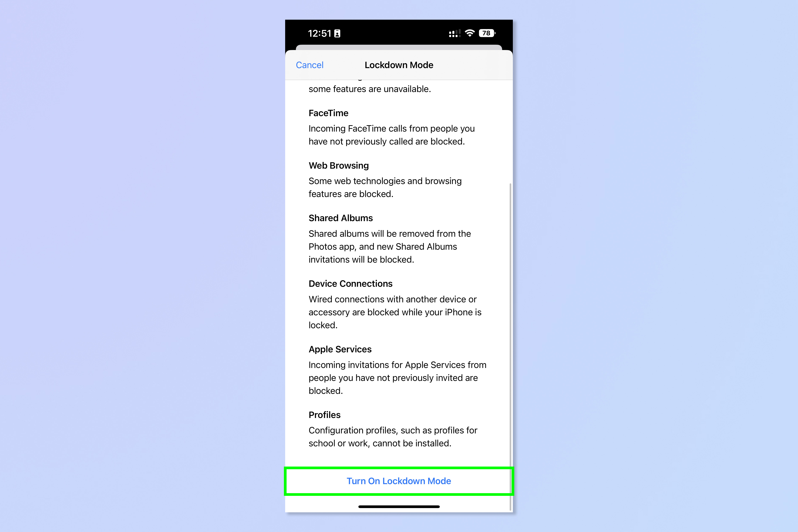Click Turn On Lockdown Mode button
This screenshot has width=798, height=532.
399,481
